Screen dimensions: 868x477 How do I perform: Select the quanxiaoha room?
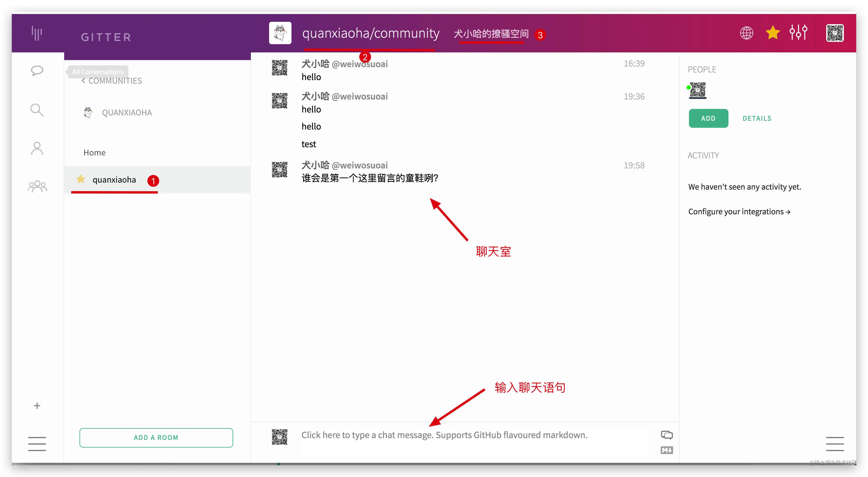click(x=157, y=180)
